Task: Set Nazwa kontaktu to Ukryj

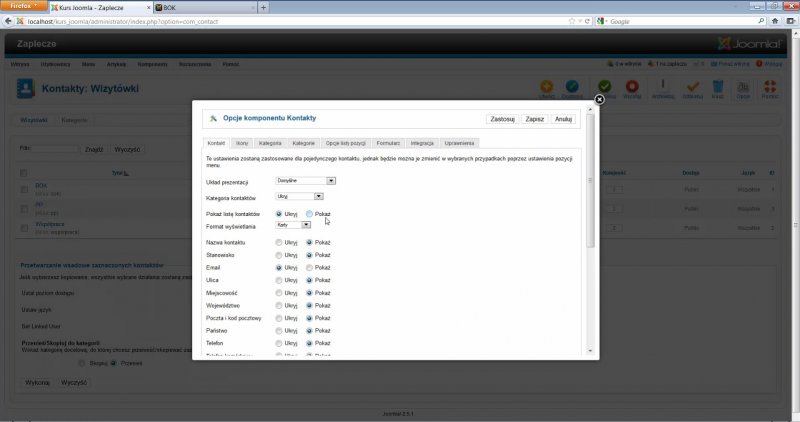Action: 279,242
